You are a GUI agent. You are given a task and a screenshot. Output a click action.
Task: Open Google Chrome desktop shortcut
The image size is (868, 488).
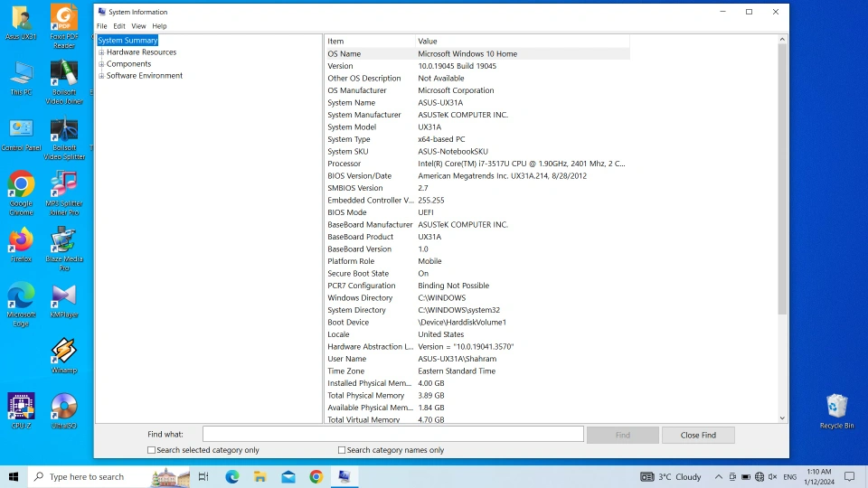pos(21,193)
